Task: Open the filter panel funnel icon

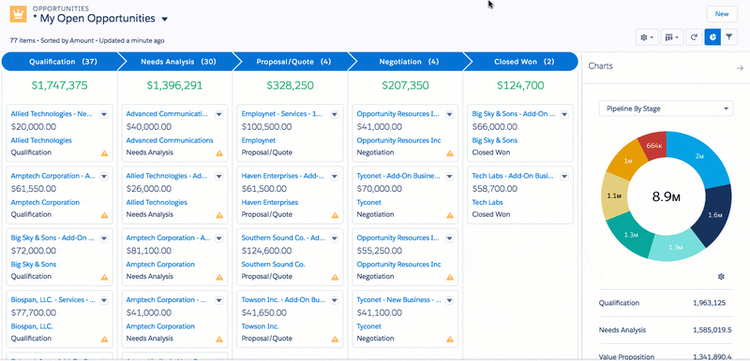Action: (x=728, y=37)
